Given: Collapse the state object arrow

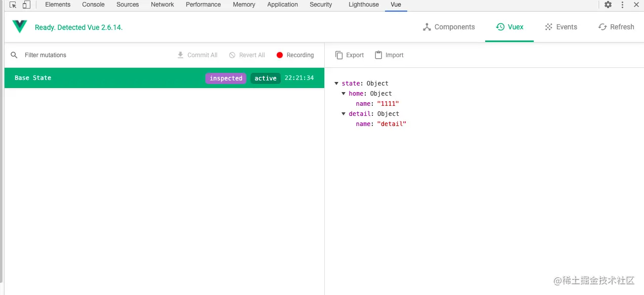Looking at the screenshot, I should pyautogui.click(x=337, y=83).
